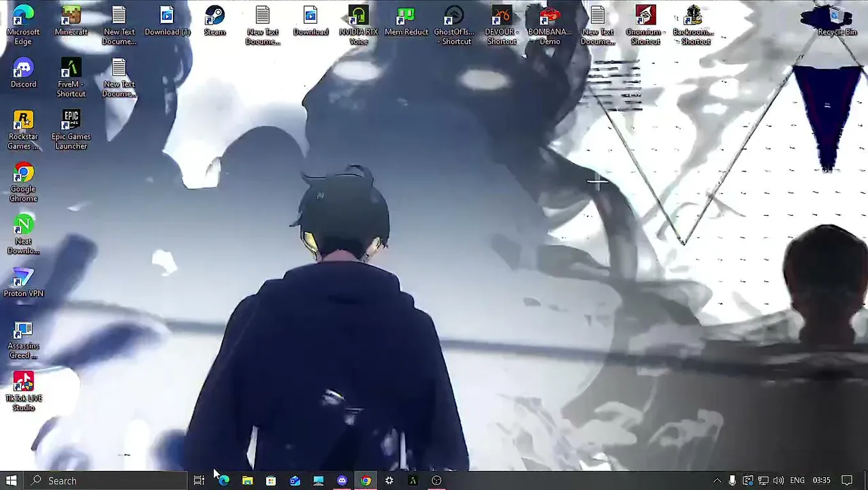Launch Edge from the taskbar
This screenshot has height=490, width=868.
(x=224, y=480)
